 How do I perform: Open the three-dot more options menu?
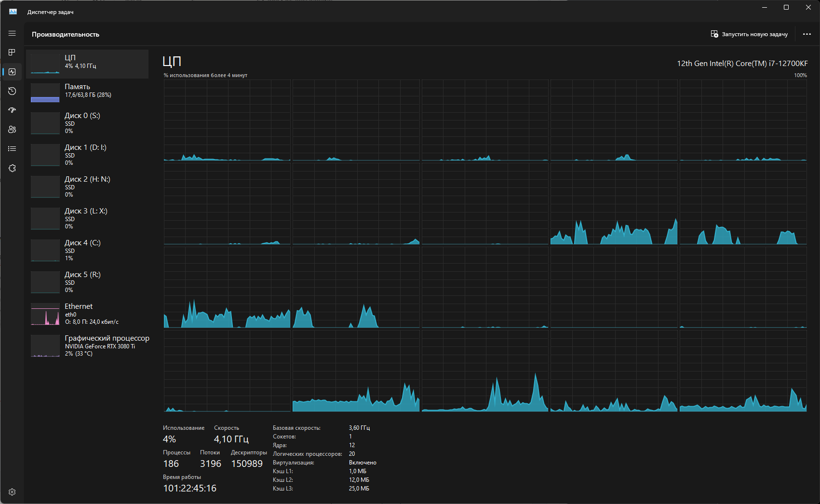807,34
